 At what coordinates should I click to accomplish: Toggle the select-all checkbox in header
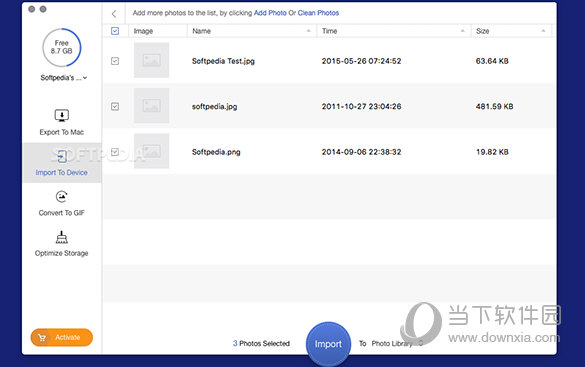pyautogui.click(x=115, y=31)
